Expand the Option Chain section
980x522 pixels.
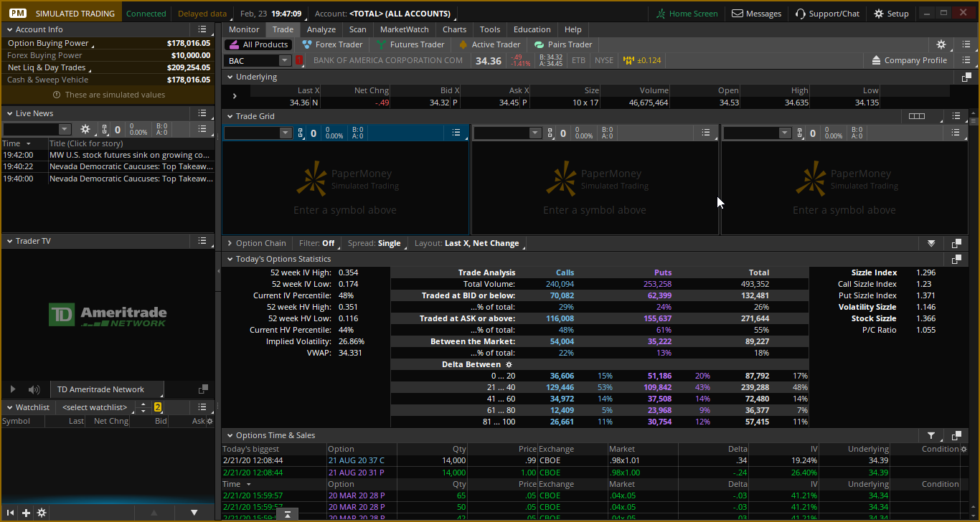click(x=230, y=243)
